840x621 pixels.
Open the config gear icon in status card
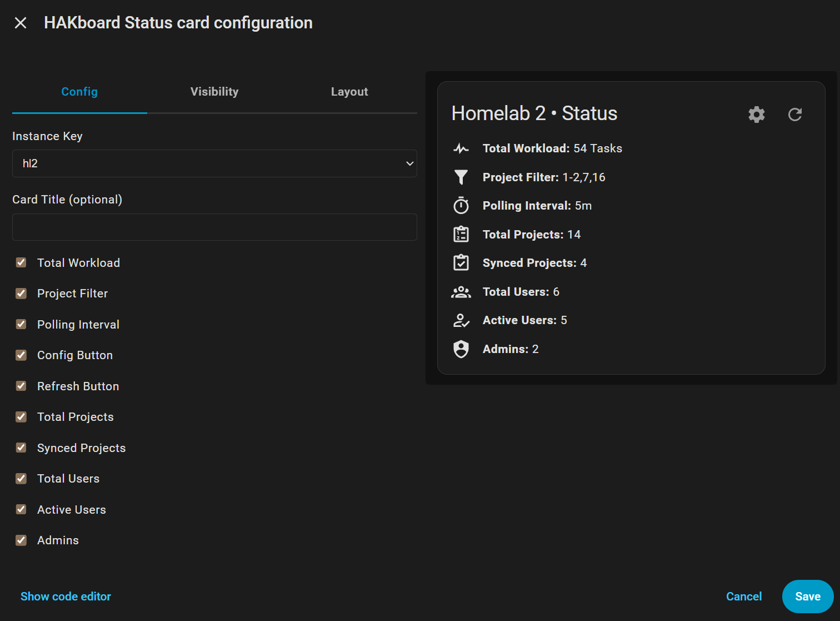pyautogui.click(x=757, y=115)
